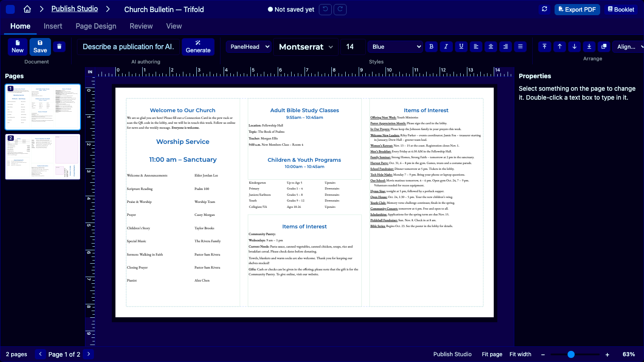Go to the next page arrow
The height and width of the screenshot is (362, 644).
coord(89,354)
